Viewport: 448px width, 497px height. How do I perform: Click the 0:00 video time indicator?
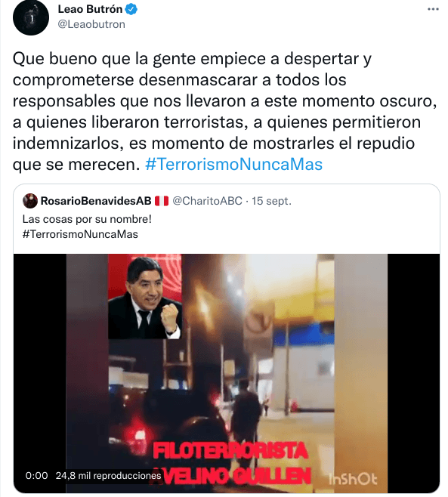[x=36, y=475]
